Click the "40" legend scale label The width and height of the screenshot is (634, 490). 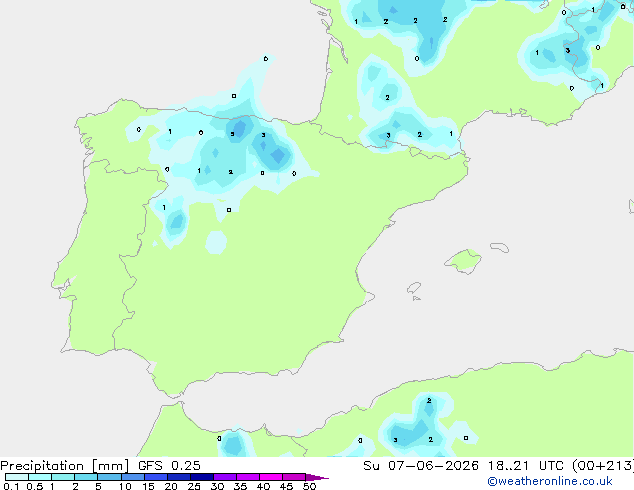pyautogui.click(x=263, y=486)
